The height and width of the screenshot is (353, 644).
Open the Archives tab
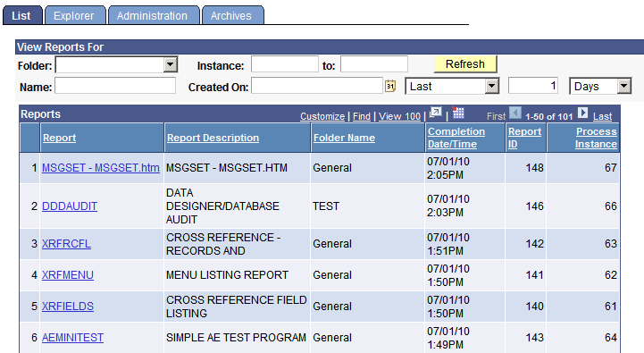231,15
